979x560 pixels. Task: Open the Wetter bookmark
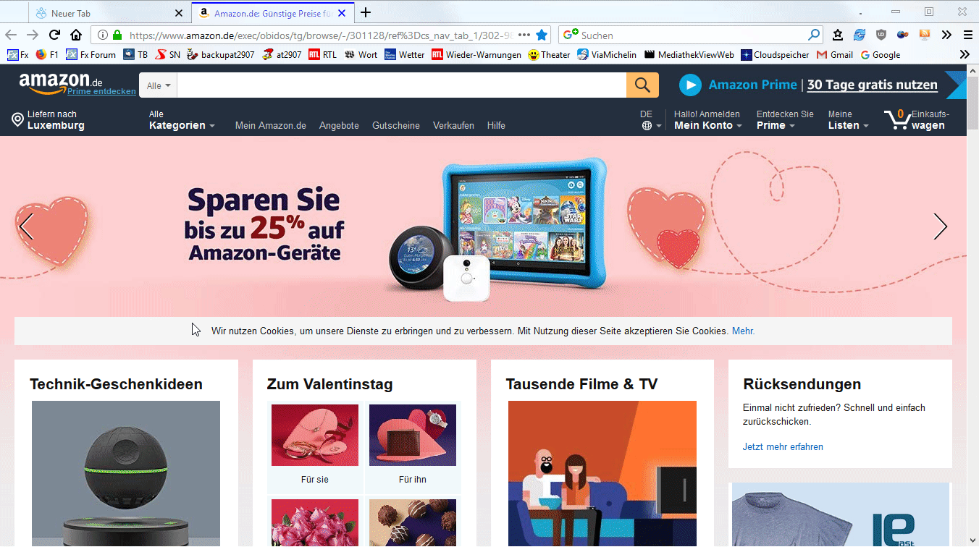click(x=404, y=54)
